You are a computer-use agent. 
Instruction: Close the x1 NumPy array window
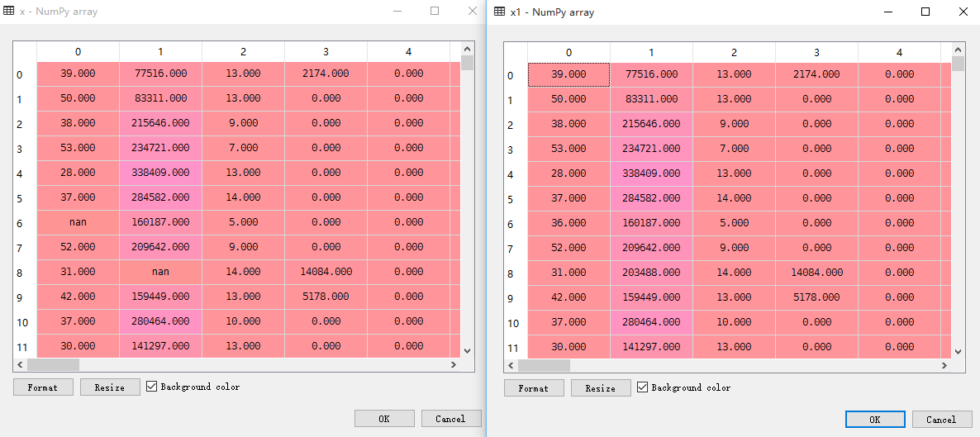coord(963,12)
